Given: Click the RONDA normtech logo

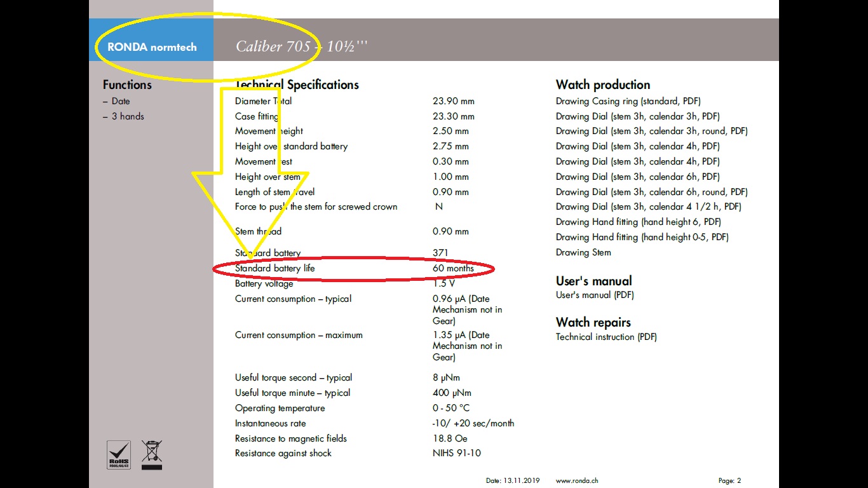Looking at the screenshot, I should (x=152, y=47).
